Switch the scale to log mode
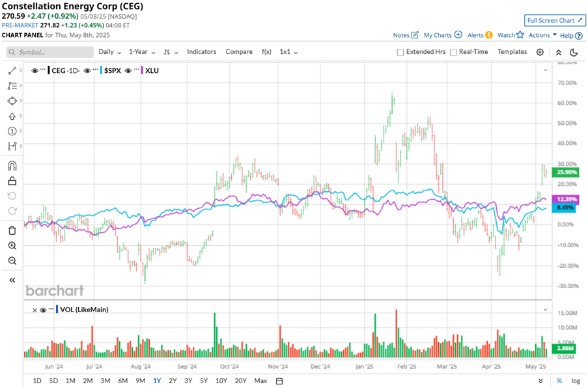This screenshot has width=588, height=389. (576, 381)
